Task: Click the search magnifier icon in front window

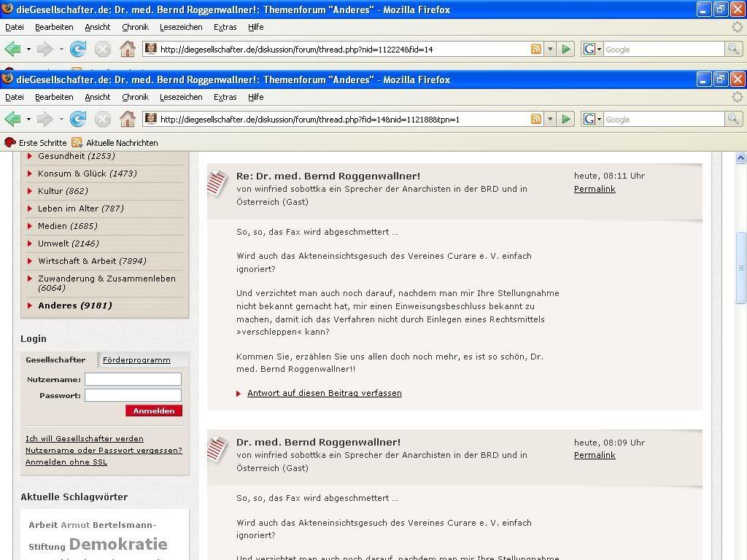Action: [x=733, y=120]
